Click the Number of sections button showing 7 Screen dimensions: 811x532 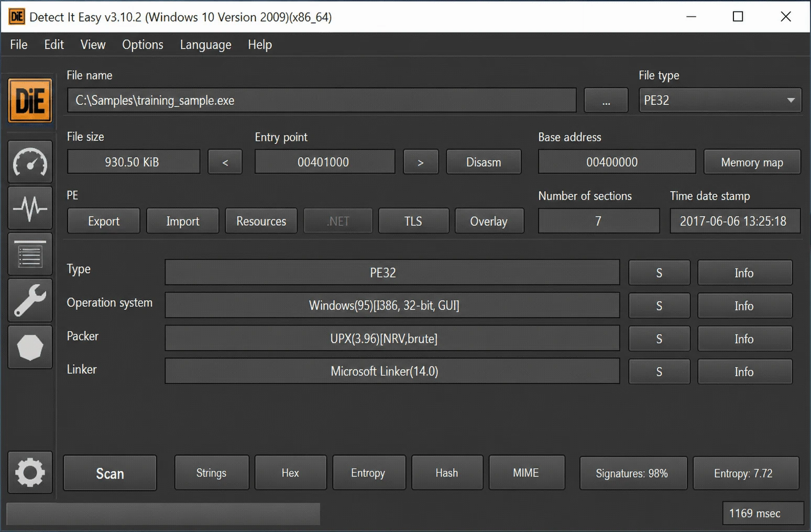tap(599, 221)
